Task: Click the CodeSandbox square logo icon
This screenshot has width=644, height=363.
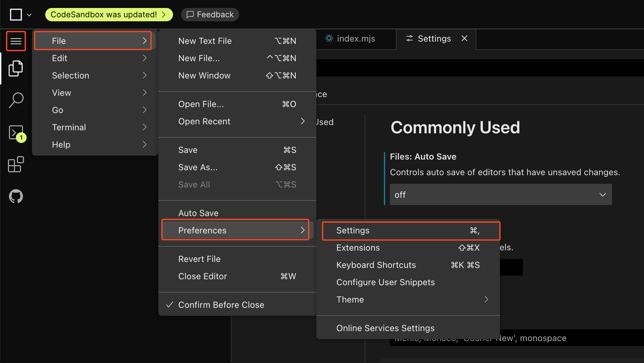Action: (16, 15)
